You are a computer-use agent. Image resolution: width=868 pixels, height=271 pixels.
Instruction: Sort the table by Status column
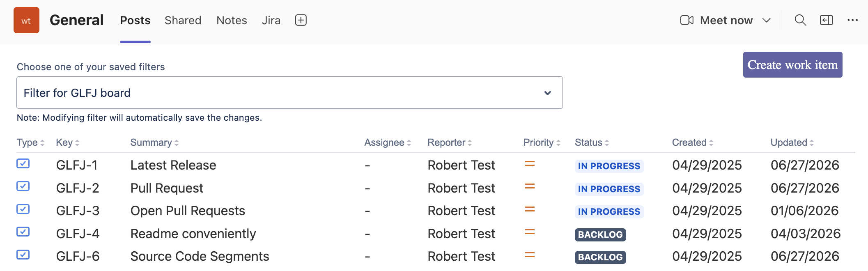pyautogui.click(x=592, y=142)
